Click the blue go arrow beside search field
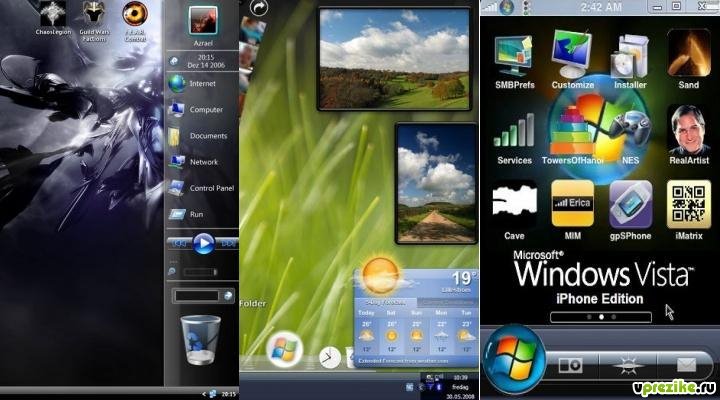 point(228,296)
